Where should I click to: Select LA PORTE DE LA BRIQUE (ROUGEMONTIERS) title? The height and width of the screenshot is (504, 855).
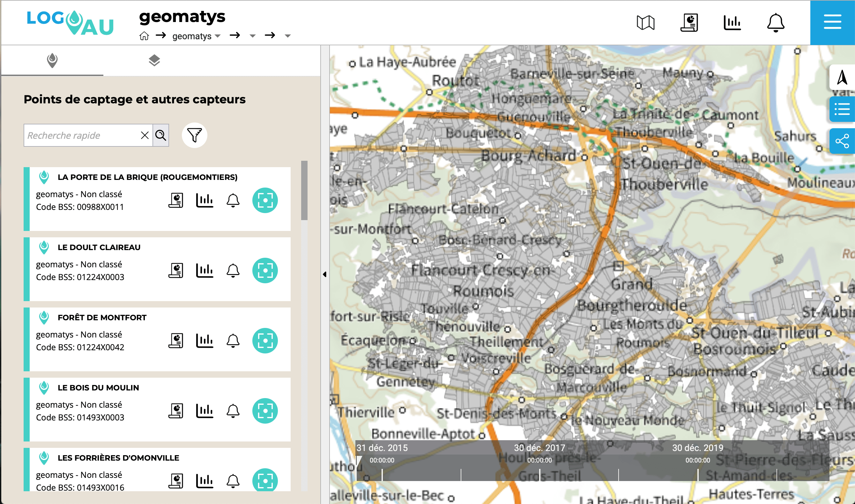(147, 177)
